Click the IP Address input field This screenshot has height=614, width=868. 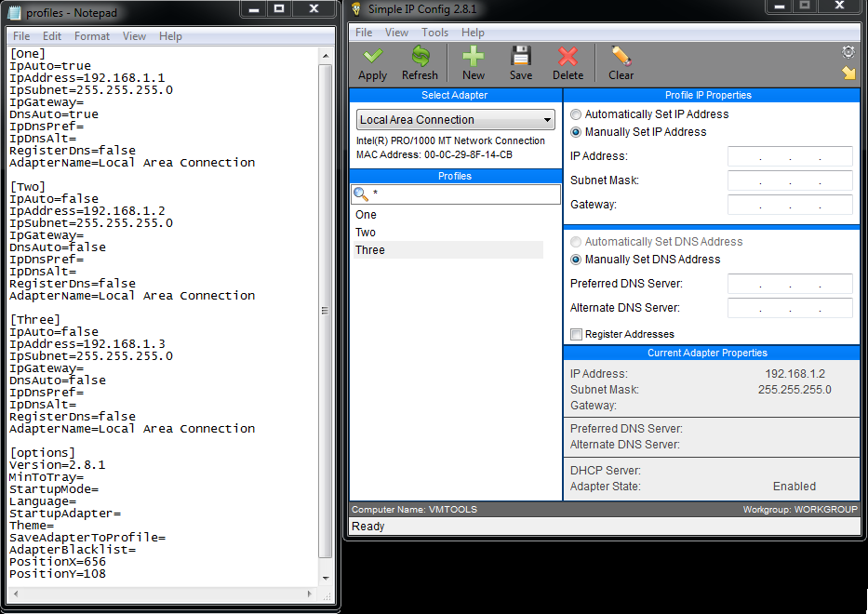[x=789, y=157]
